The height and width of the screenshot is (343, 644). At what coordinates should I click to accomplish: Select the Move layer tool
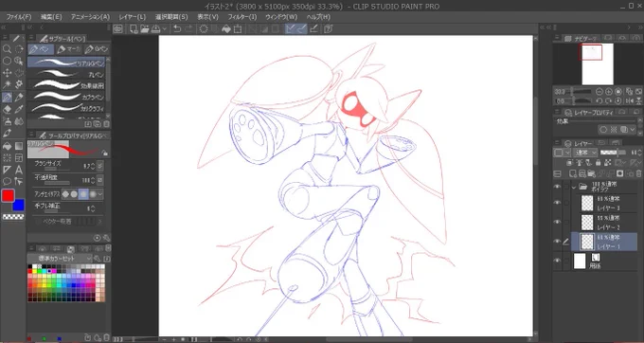(7, 73)
